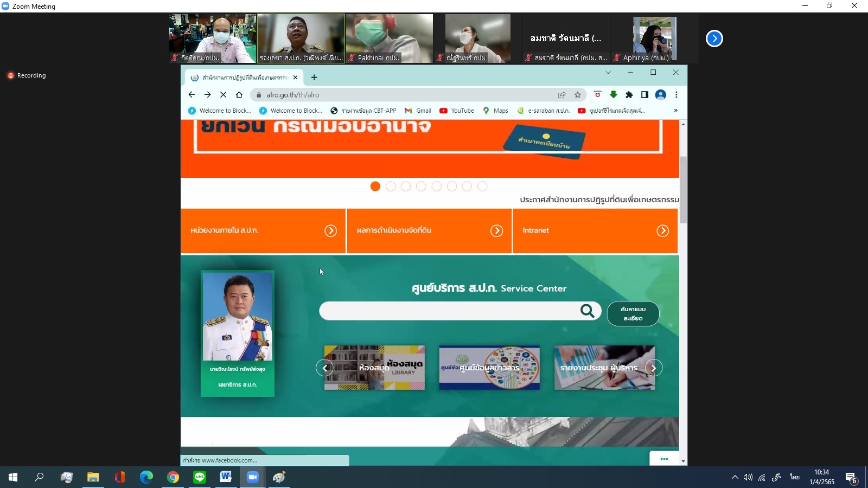Click the Zoom Recording indicator

[27, 75]
